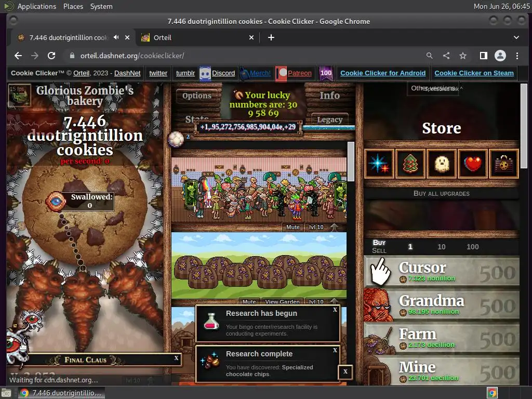The image size is (532, 399).
Task: Open the Patreon icon
Action: (x=281, y=73)
